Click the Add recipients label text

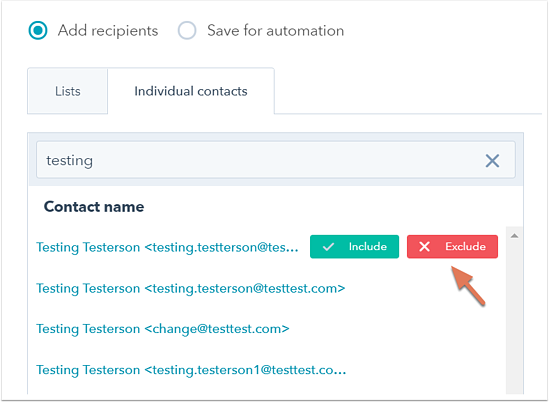(108, 30)
